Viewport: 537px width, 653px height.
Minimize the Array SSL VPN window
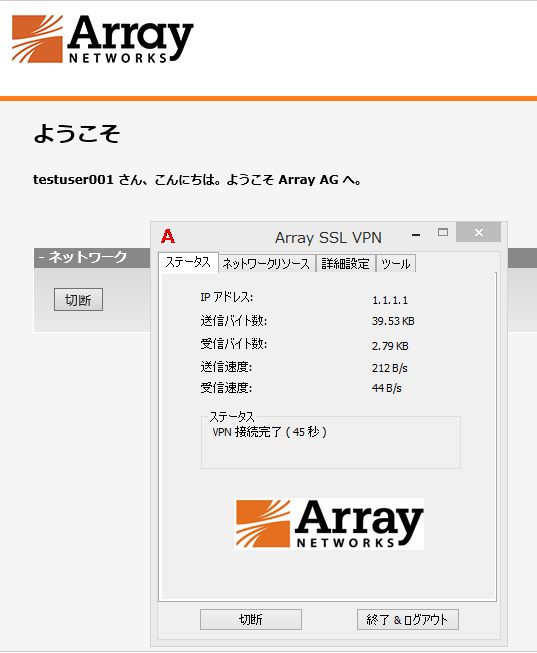415,235
